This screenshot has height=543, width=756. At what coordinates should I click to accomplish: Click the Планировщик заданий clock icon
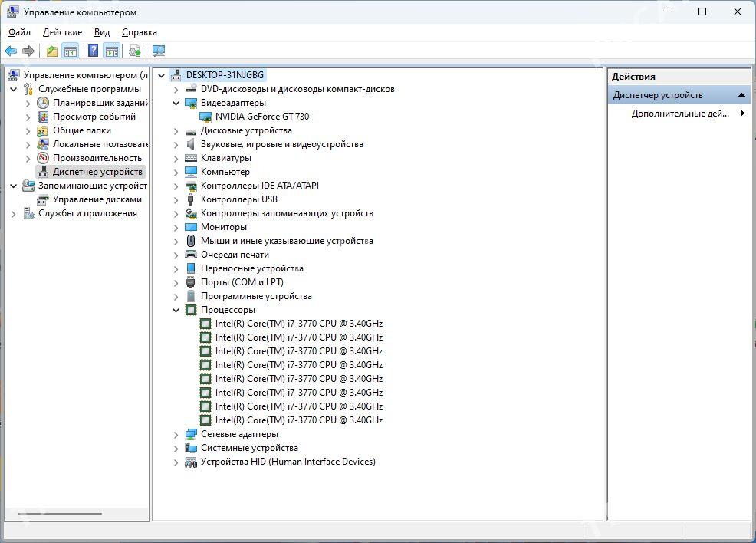click(x=43, y=103)
